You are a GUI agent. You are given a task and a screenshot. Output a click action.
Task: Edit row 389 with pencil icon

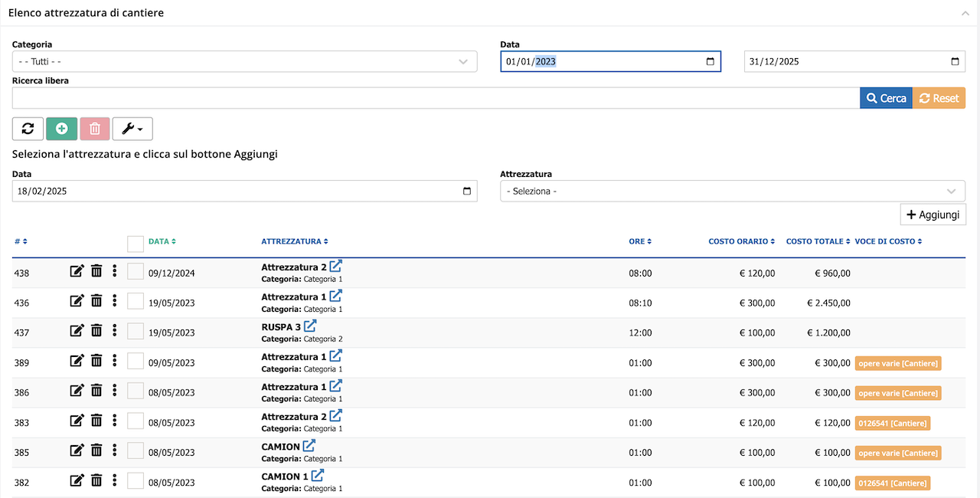click(x=77, y=360)
